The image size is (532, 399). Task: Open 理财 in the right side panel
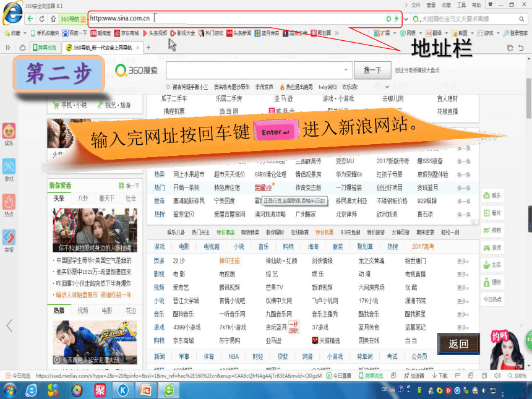[x=492, y=281]
